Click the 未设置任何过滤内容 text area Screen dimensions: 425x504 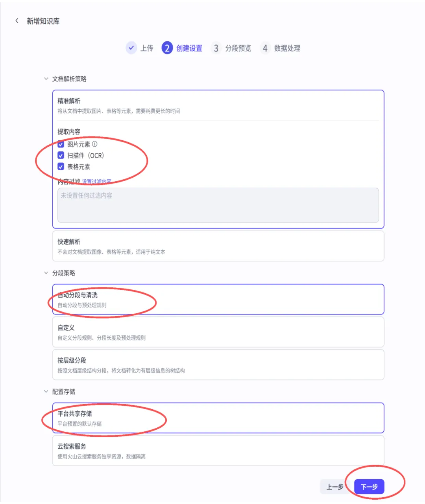pyautogui.click(x=218, y=205)
